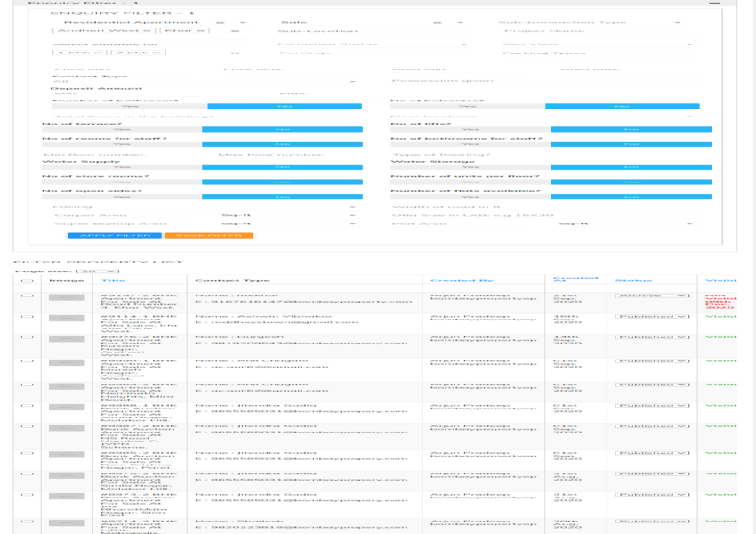Collapse the Enquiry Filter panel
756x534 pixels.
pyautogui.click(x=715, y=4)
